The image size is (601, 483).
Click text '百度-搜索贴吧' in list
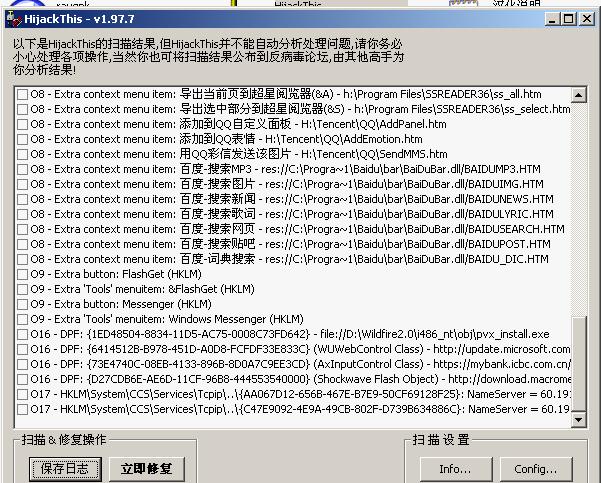point(217,244)
